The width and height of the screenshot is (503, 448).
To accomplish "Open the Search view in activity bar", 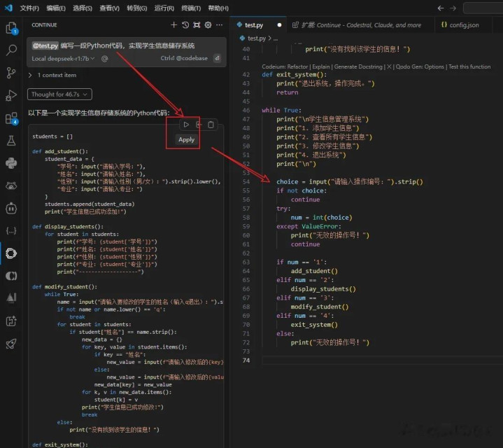I will (x=11, y=50).
